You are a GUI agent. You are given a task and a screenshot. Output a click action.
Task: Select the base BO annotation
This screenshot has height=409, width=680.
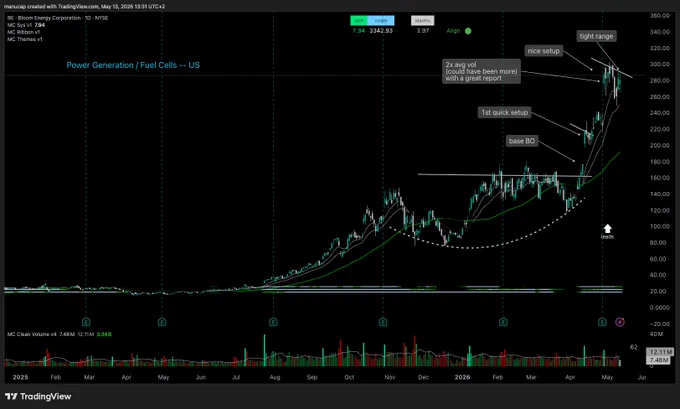tap(522, 141)
